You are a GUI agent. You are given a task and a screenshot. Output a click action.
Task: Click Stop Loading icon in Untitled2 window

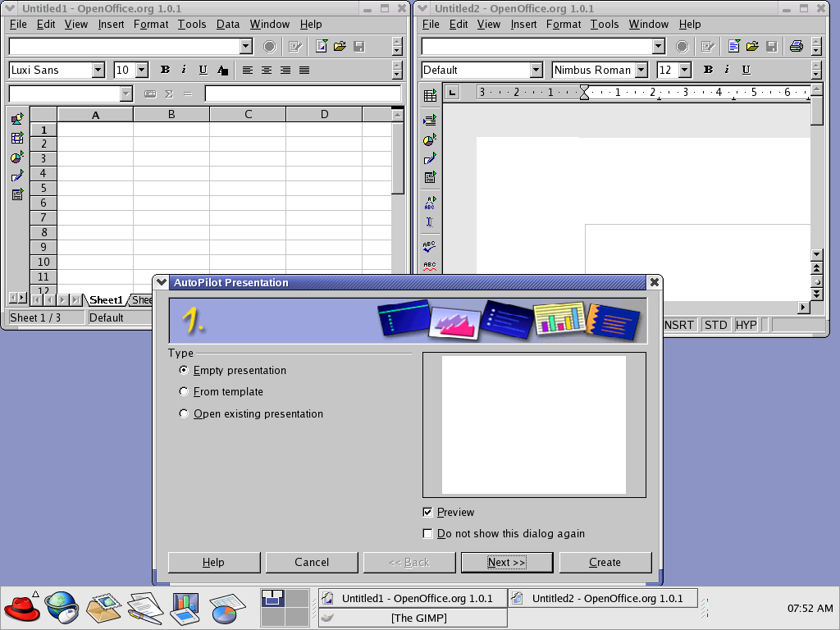point(682,47)
